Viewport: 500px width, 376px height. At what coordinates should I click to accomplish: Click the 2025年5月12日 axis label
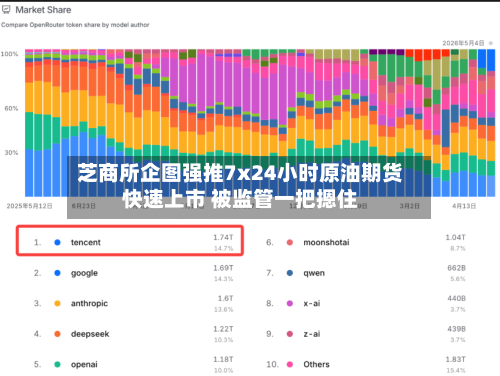30,206
